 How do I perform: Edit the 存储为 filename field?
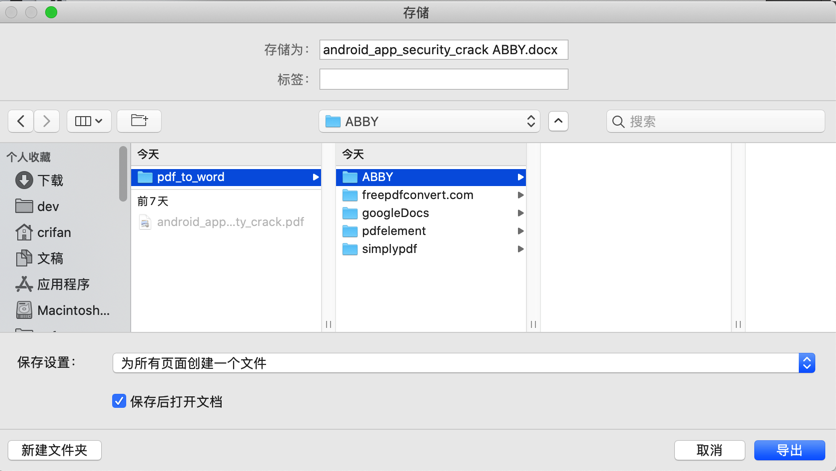coord(444,50)
